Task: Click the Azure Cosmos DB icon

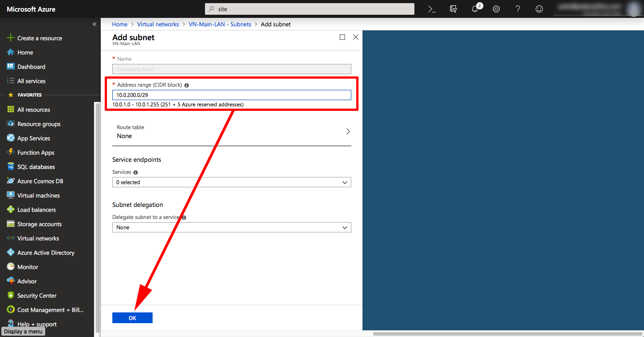Action: coord(11,181)
